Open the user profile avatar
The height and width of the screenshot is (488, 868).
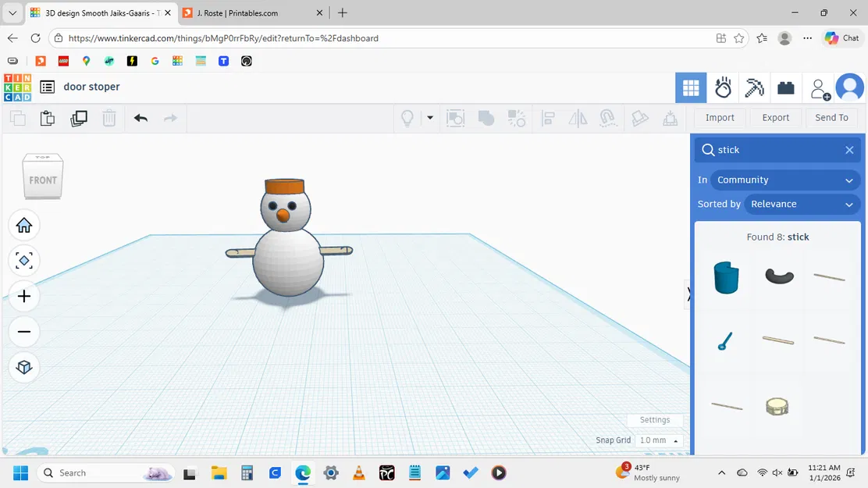click(x=850, y=87)
